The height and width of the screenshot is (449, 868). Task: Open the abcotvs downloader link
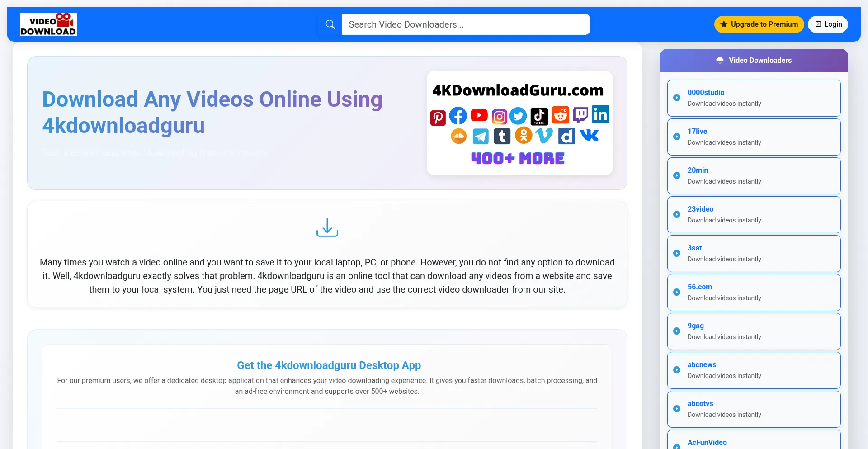[x=754, y=409]
